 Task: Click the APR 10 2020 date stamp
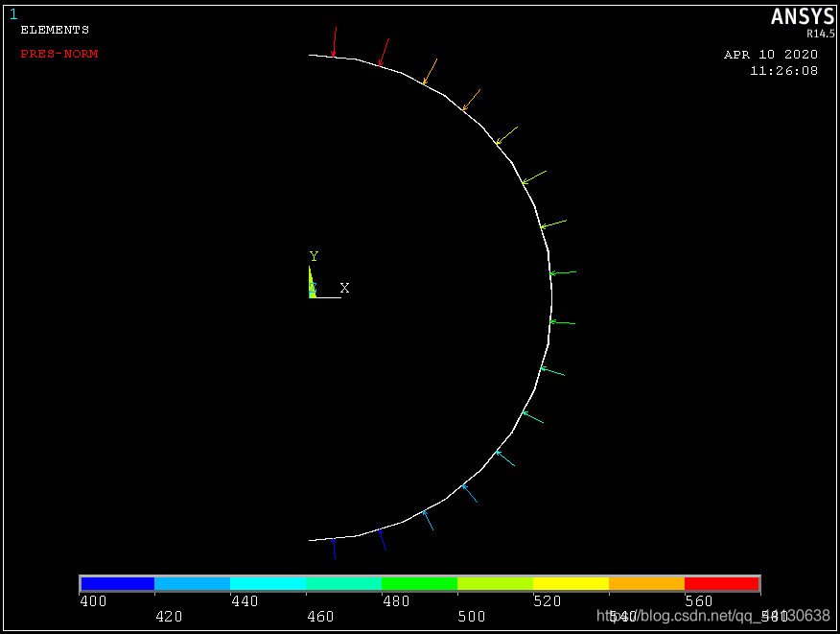tap(770, 55)
